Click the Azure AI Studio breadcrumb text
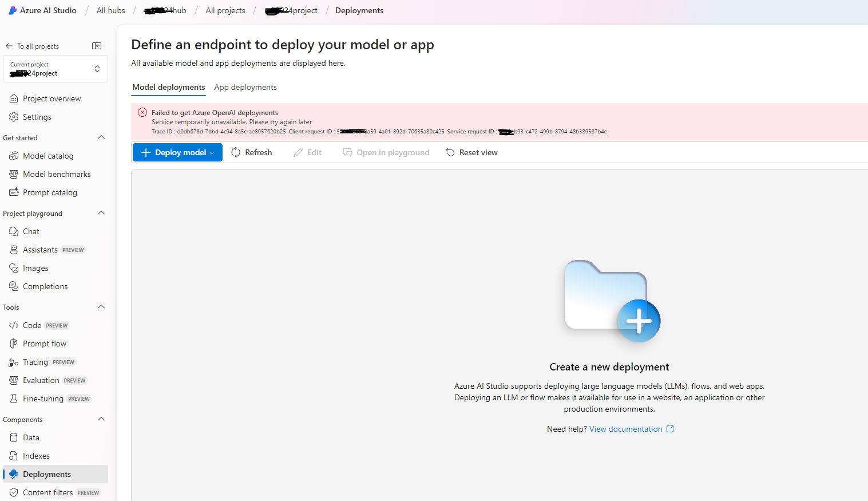 48,10
